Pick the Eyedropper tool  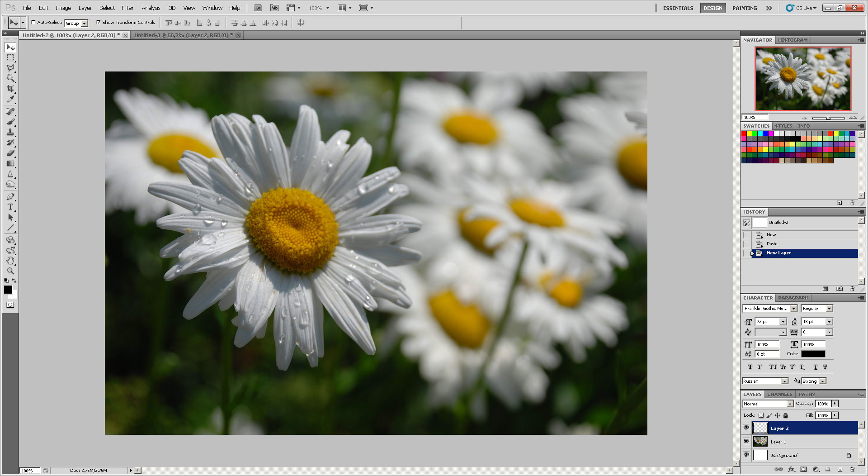[10, 99]
